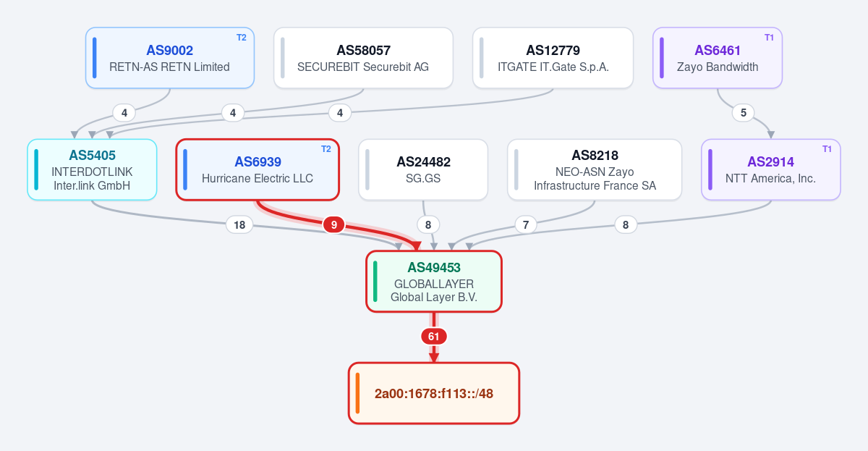Click the highlighted AS6939 Hurricane Electric node
The height and width of the screenshot is (451, 868).
pos(258,169)
